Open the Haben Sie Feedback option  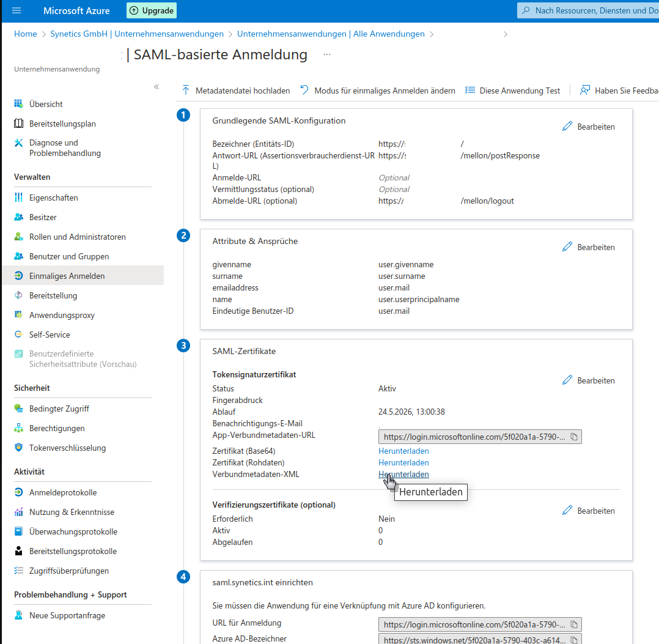[619, 91]
